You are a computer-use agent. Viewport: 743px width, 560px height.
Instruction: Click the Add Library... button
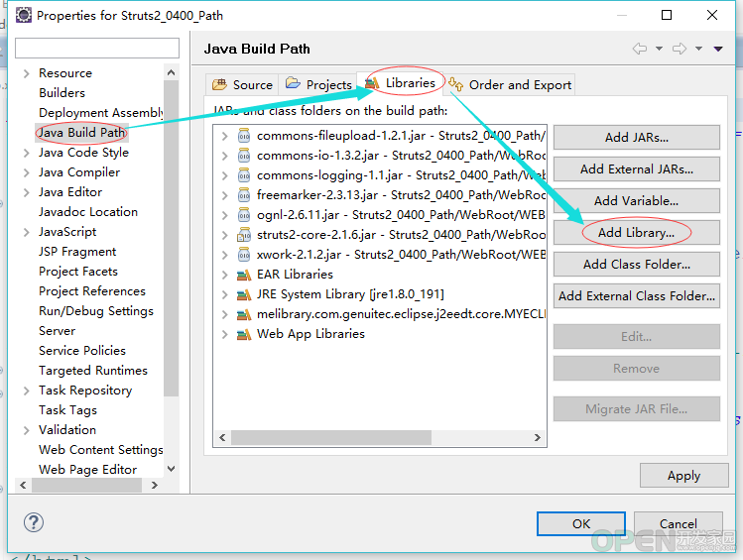[637, 233]
